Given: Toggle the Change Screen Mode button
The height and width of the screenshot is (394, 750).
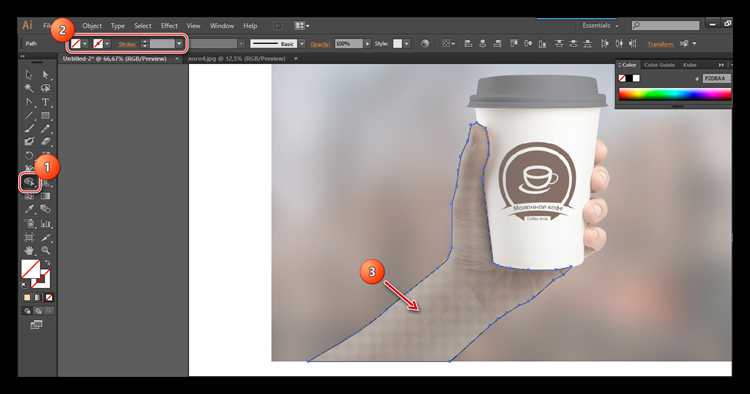Looking at the screenshot, I should click(x=36, y=325).
